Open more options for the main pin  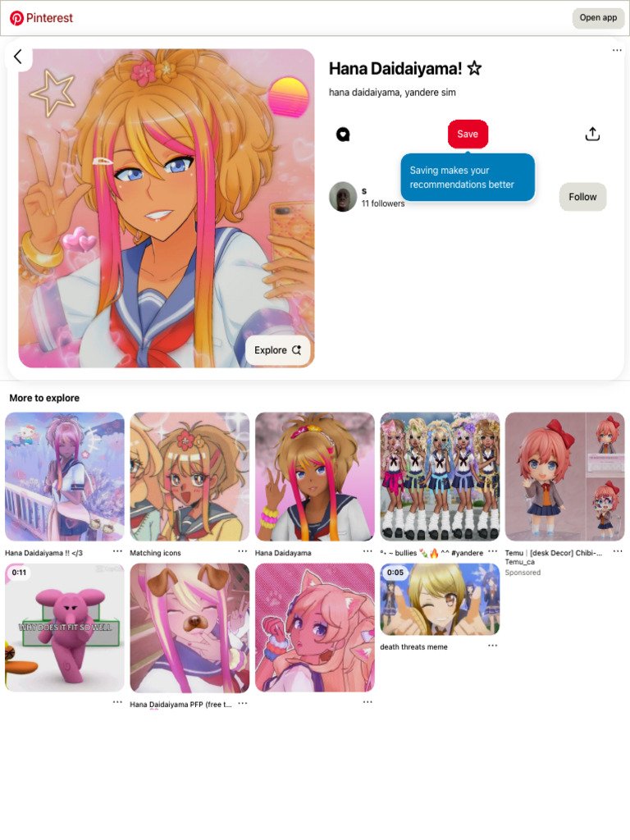[617, 50]
